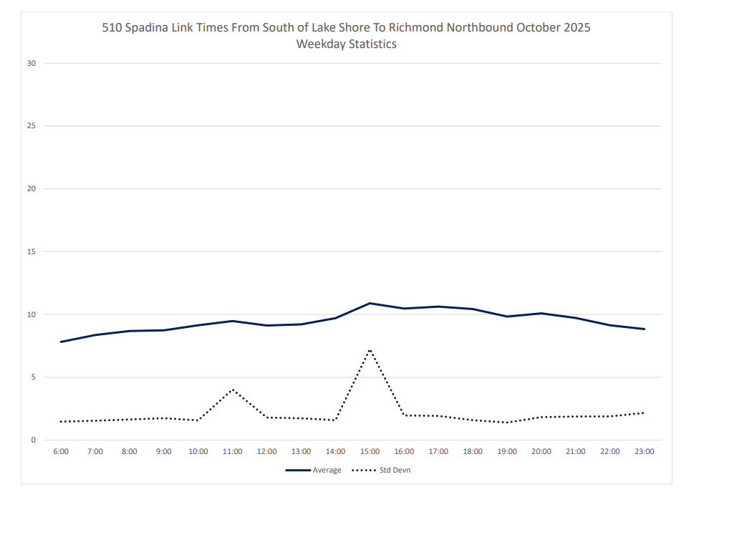Click the 12:00 x-axis label
The image size is (742, 560).
(266, 452)
